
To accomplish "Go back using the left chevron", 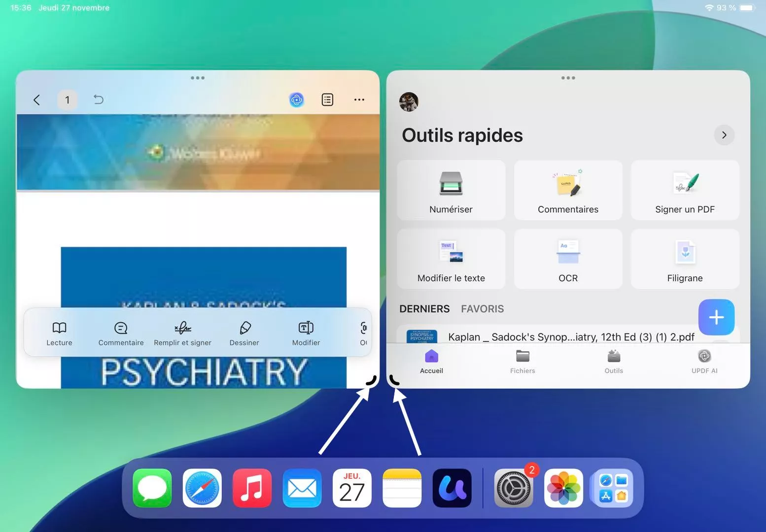I will [x=36, y=100].
